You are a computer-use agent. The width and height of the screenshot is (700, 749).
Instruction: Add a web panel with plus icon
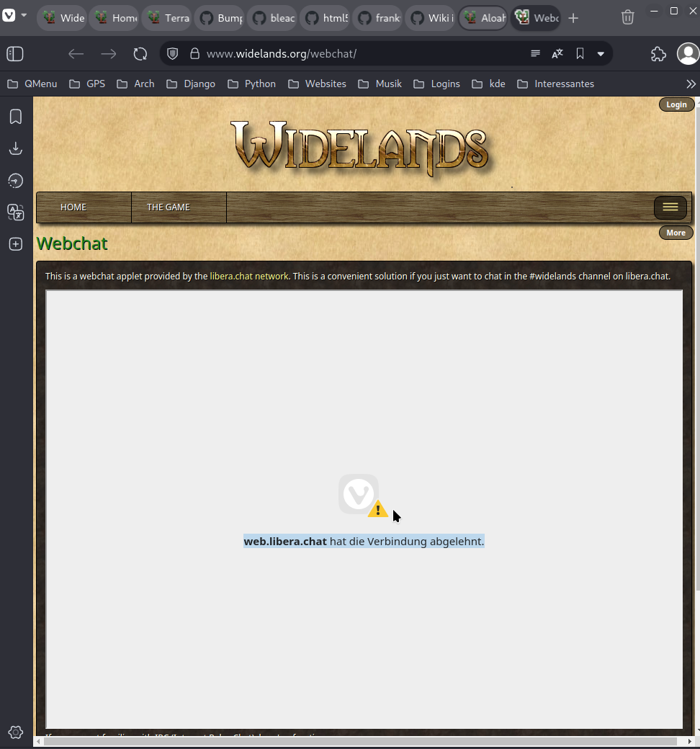16,244
